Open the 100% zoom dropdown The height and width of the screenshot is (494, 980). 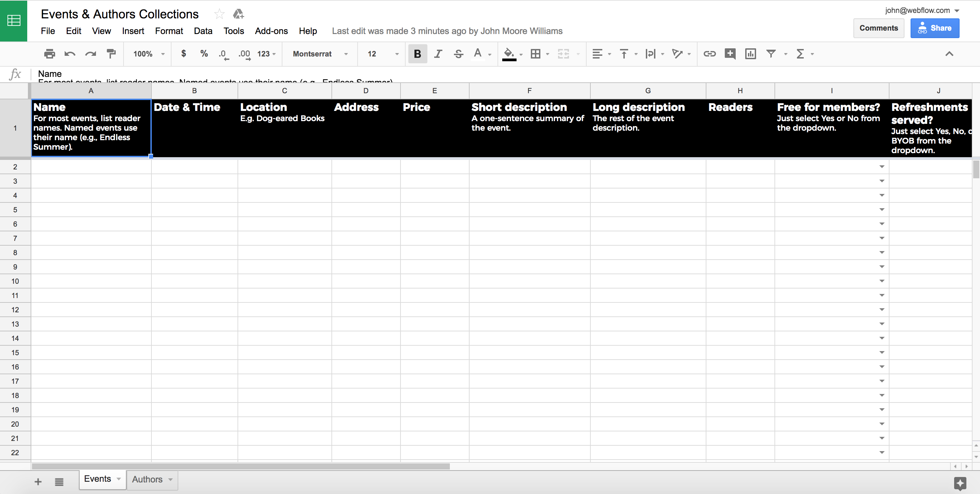point(148,54)
